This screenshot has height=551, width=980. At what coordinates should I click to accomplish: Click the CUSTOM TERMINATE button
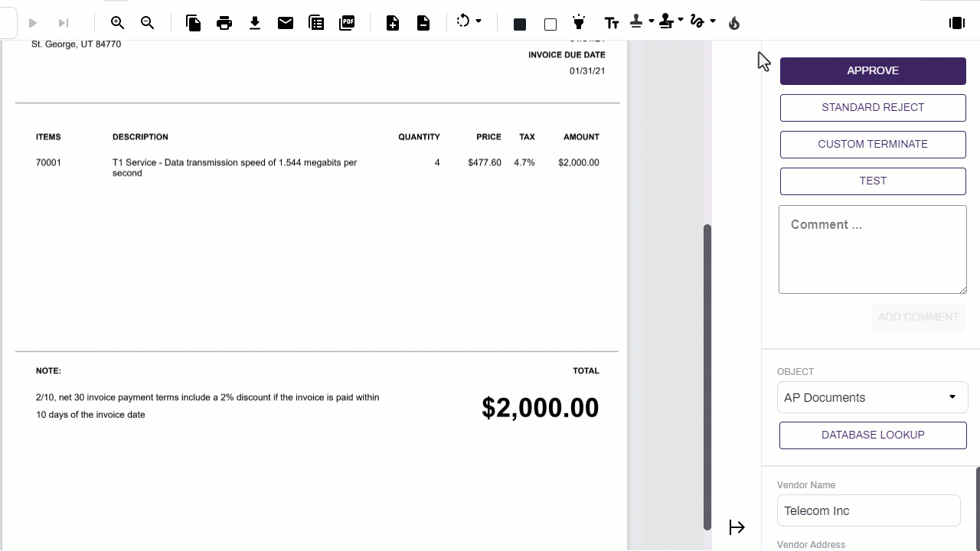pos(873,144)
